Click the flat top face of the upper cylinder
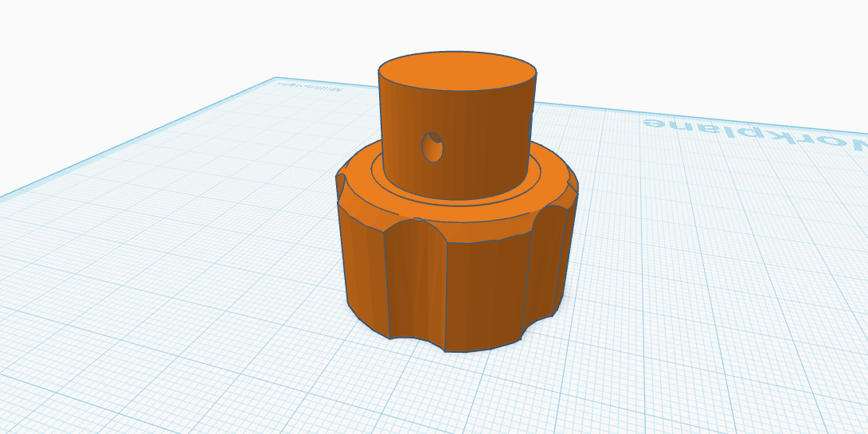Image resolution: width=868 pixels, height=434 pixels. (x=458, y=71)
